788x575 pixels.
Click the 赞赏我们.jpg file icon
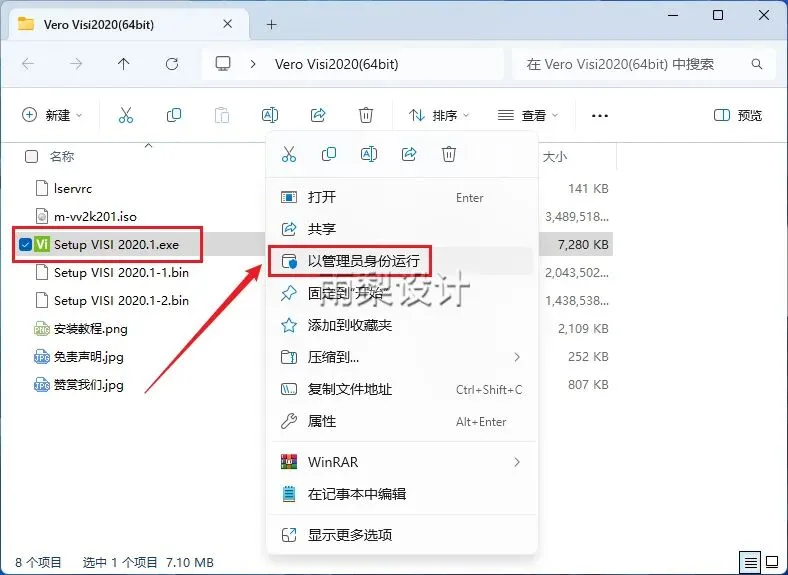click(42, 385)
